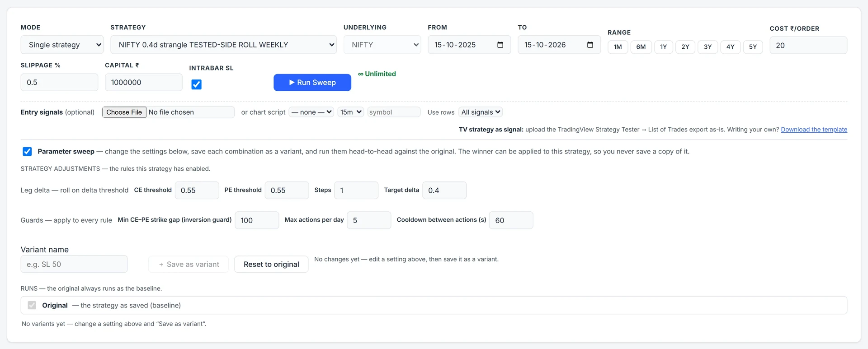Screen dimensions: 868x349
Task: Click the TO date field 15-10-2026
Action: (559, 45)
